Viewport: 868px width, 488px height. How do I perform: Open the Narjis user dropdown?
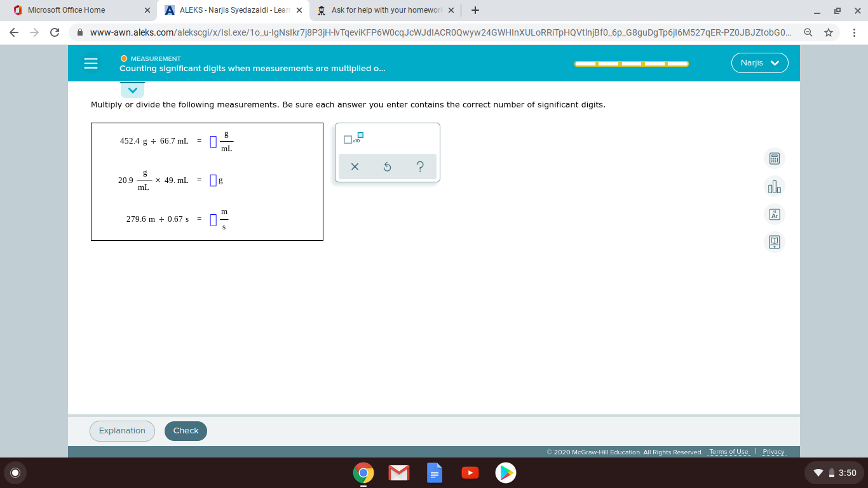click(759, 63)
